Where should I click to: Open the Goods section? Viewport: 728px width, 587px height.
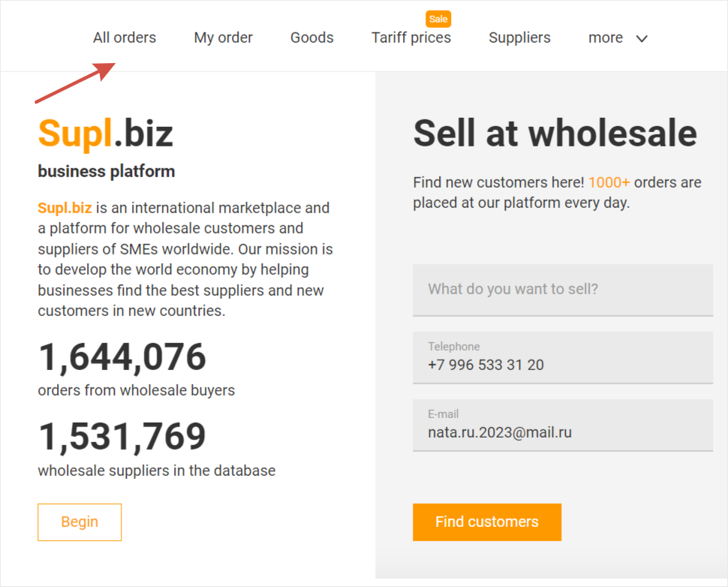[x=311, y=38]
